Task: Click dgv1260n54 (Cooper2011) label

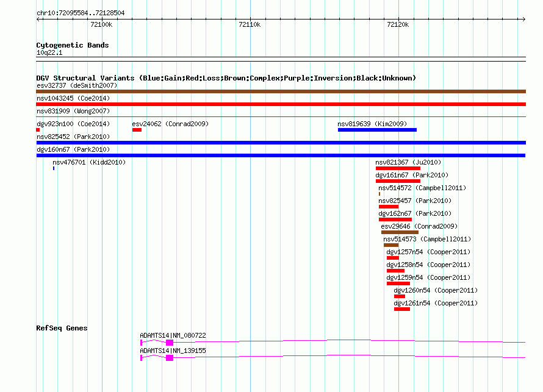Action: (x=436, y=290)
